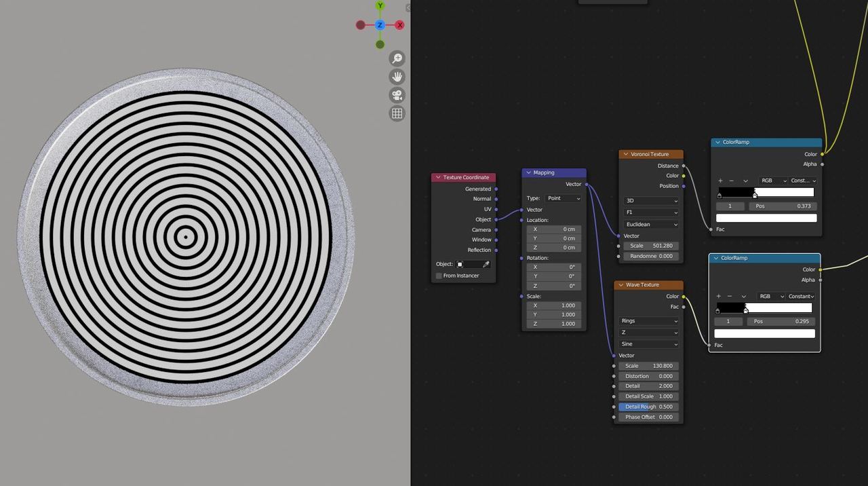Click the Texture Coordinate Camera socket

click(x=496, y=229)
